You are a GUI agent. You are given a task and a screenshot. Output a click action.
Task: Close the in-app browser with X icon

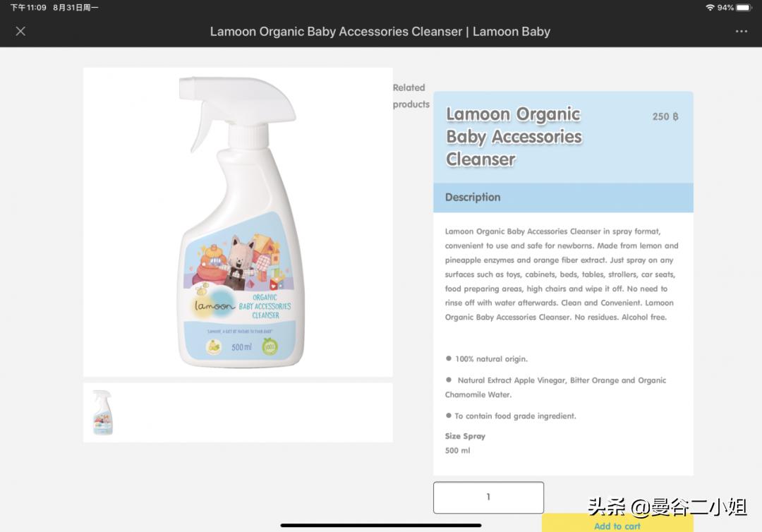pos(20,32)
